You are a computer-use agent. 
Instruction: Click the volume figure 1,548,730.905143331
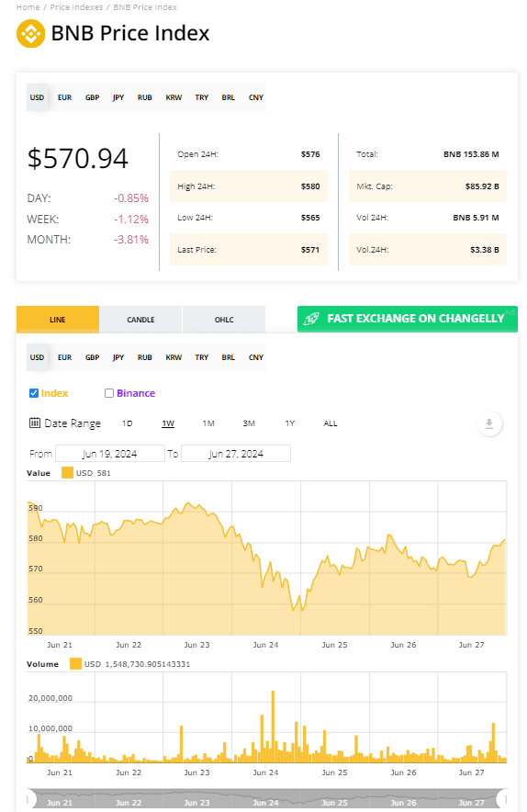[148, 664]
